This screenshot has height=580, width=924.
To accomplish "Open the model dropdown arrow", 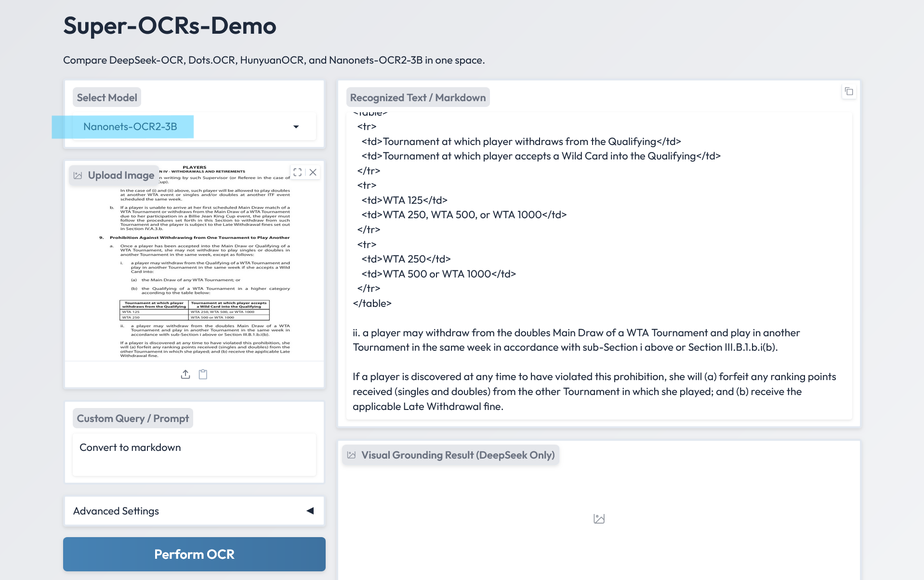I will click(x=296, y=127).
